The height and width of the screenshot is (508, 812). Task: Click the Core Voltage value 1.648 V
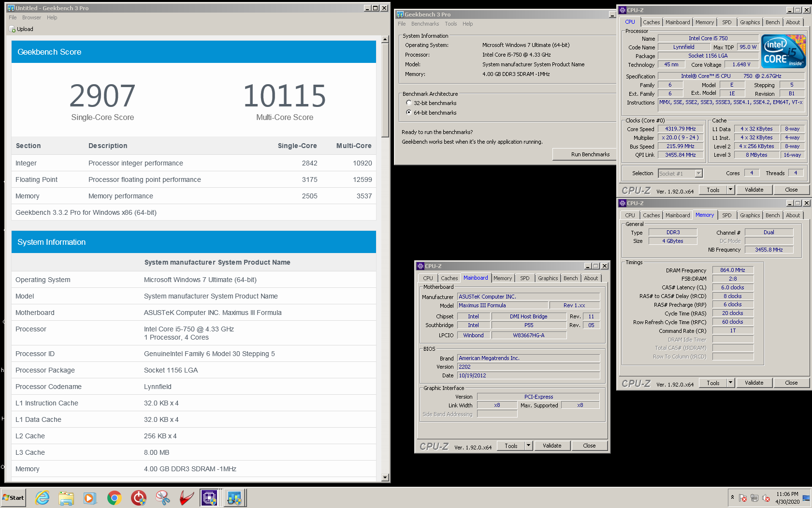point(741,64)
